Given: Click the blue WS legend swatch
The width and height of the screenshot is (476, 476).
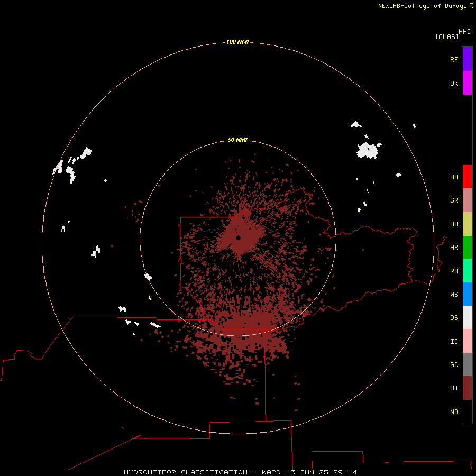Looking at the screenshot, I should [467, 294].
